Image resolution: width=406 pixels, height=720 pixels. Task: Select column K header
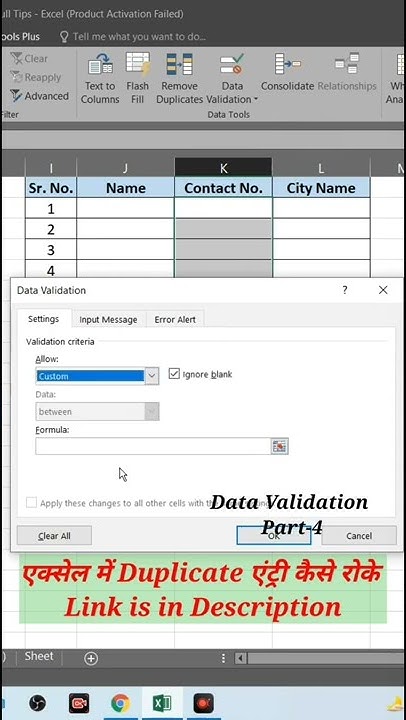point(223,169)
